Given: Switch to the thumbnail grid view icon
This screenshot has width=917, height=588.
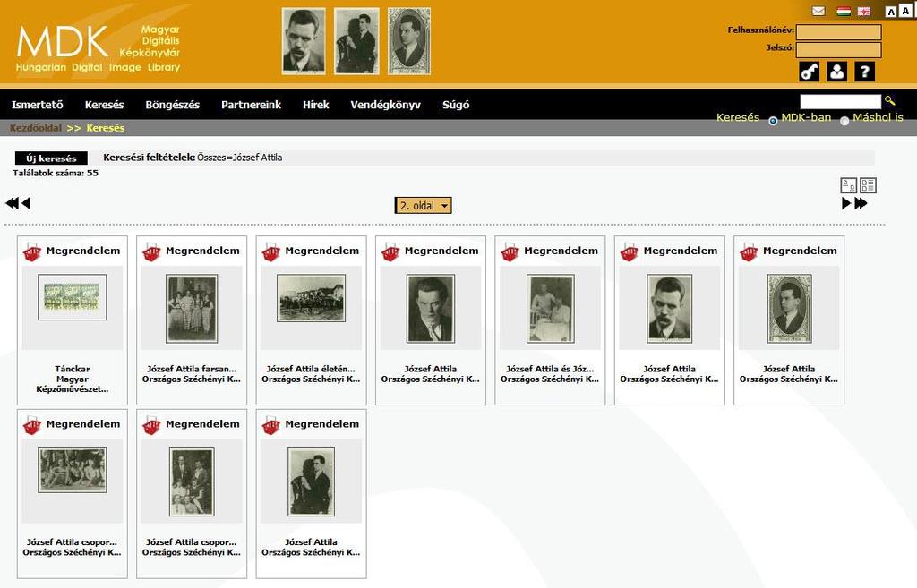Looking at the screenshot, I should coord(849,185).
